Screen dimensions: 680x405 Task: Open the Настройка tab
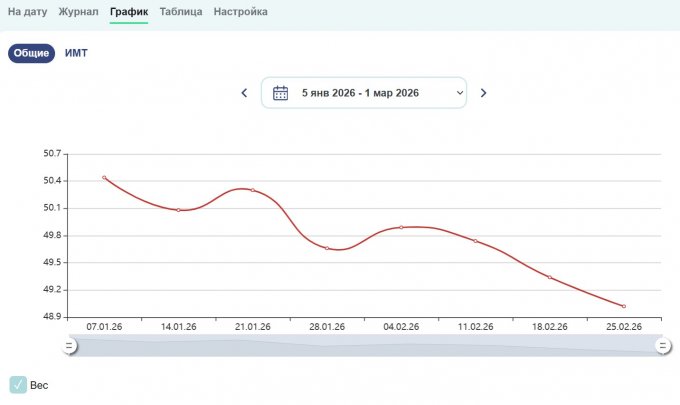tap(240, 12)
